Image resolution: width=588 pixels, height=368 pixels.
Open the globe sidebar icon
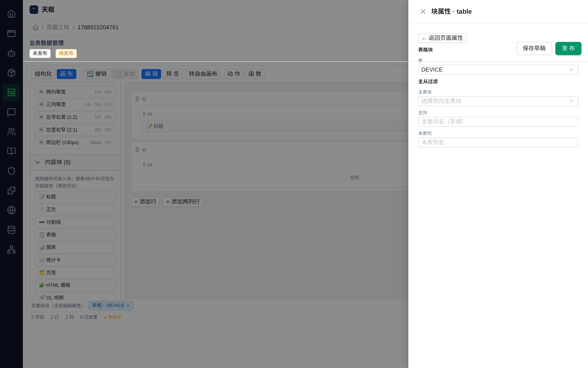click(11, 210)
